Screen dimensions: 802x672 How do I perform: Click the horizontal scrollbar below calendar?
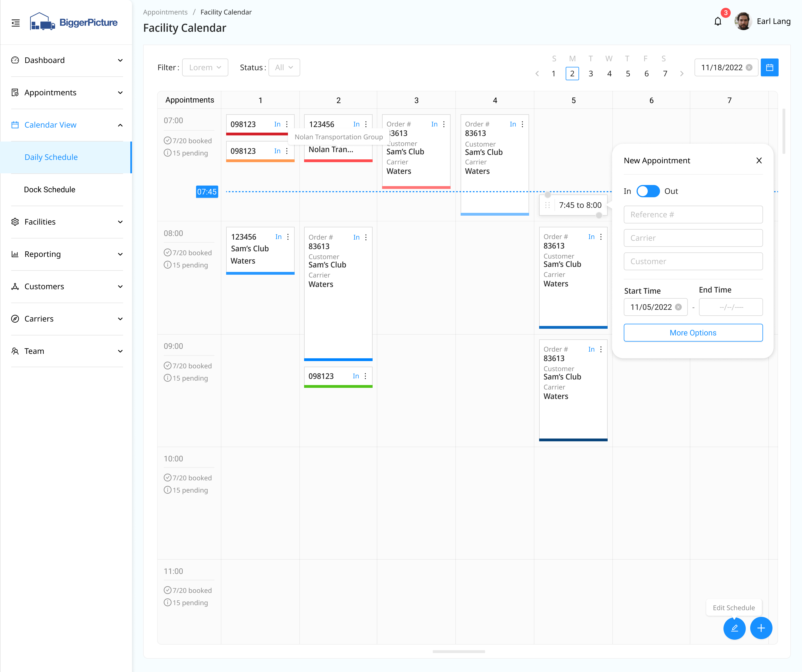coord(459,651)
